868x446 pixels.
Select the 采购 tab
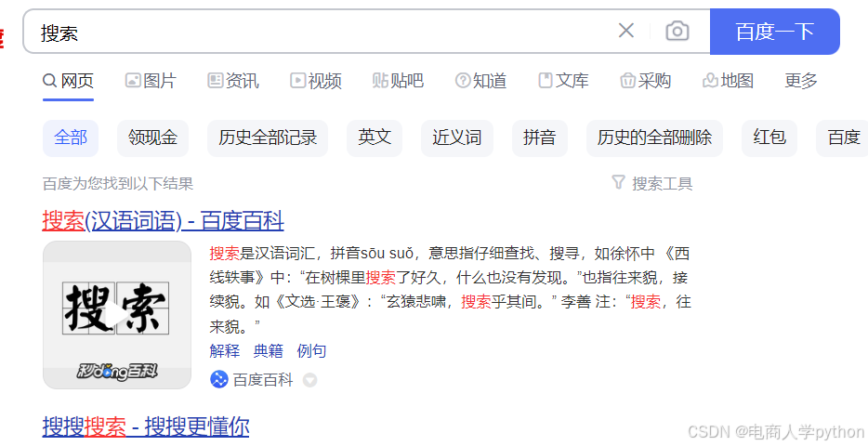(x=646, y=81)
